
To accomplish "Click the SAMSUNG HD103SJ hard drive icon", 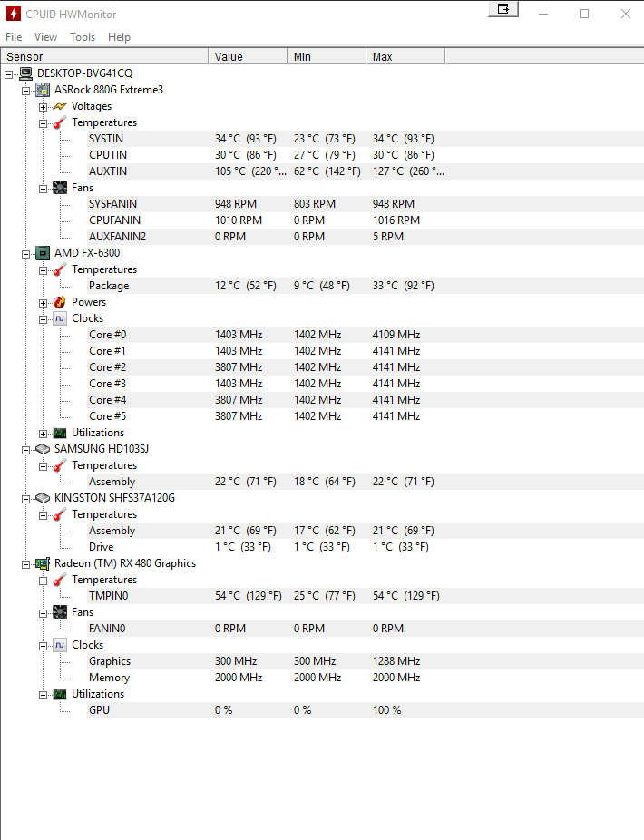I will coord(43,449).
